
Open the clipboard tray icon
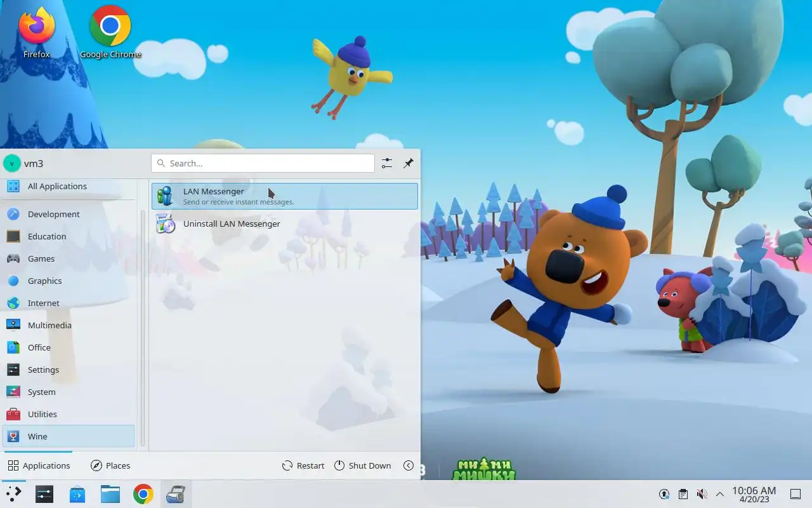click(x=683, y=494)
